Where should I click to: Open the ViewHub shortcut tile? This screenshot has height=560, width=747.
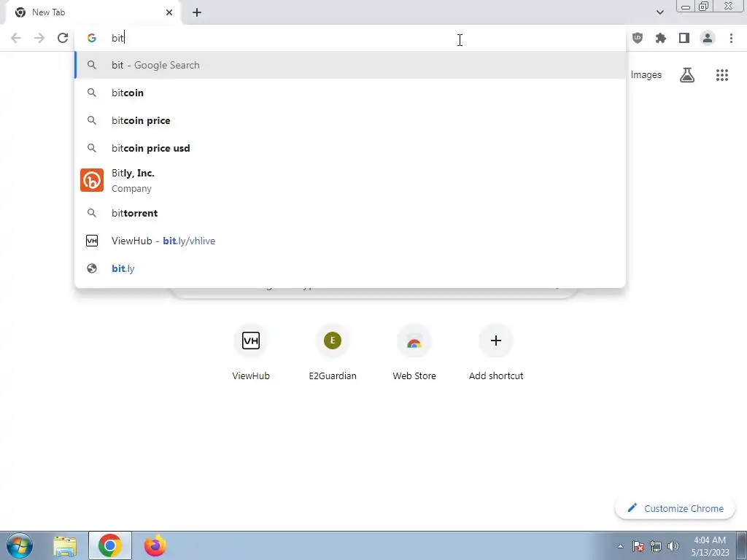(x=251, y=353)
